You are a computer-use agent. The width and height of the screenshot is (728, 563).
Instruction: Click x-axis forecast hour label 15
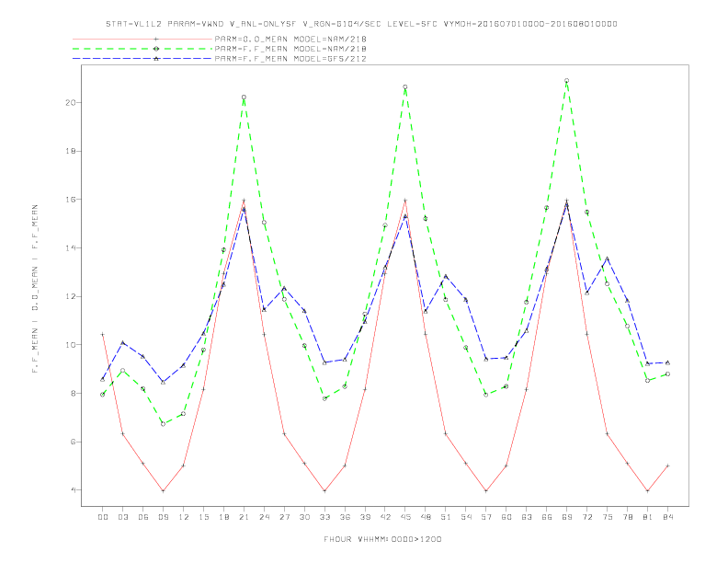point(203,517)
